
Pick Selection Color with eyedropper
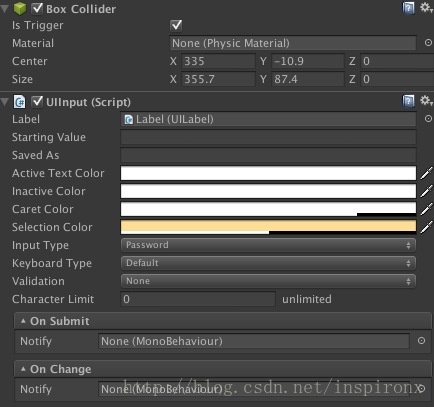(426, 227)
